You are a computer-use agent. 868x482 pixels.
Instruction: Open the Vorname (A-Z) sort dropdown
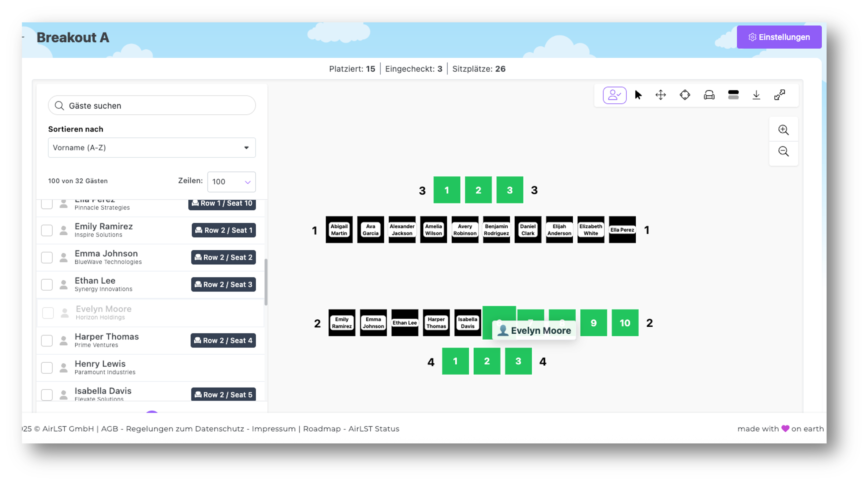[x=152, y=148]
